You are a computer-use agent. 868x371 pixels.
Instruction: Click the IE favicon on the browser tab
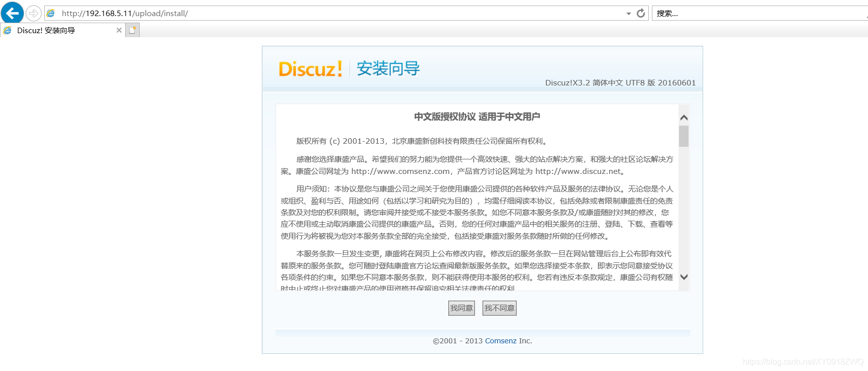8,30
